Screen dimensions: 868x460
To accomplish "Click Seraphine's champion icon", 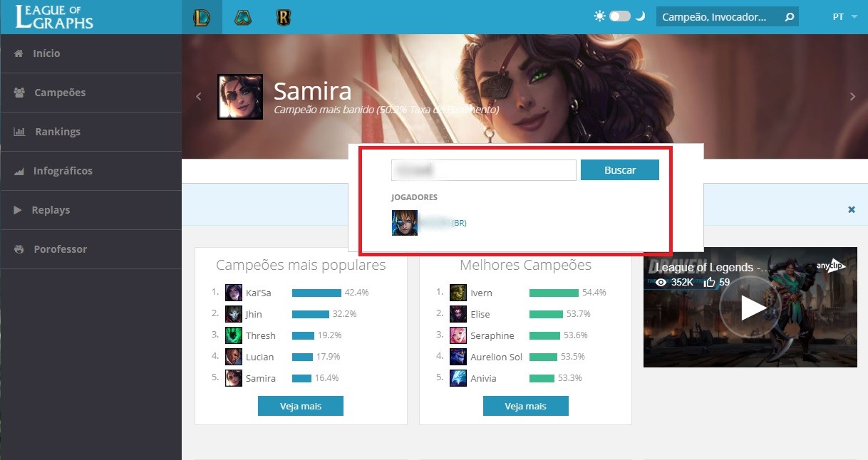I will 458,335.
